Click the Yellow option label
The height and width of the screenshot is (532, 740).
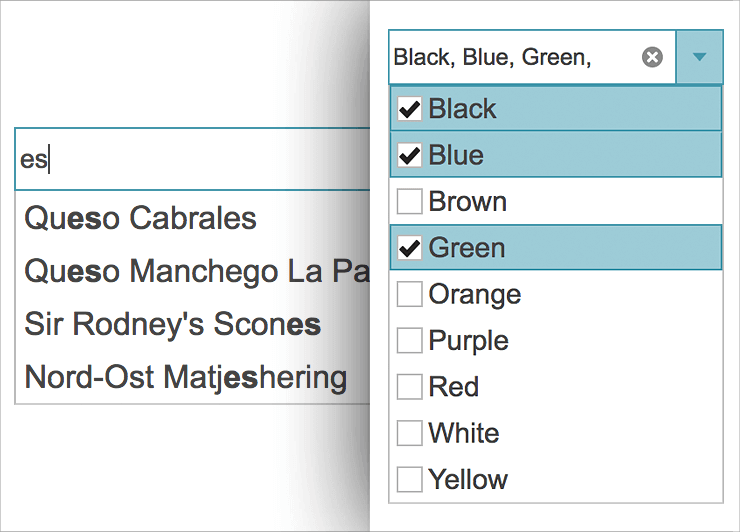click(468, 480)
